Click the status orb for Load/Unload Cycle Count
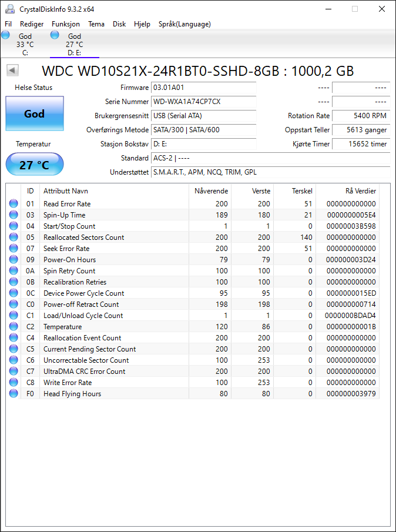Screen dimensions: 396x532 pyautogui.click(x=14, y=316)
